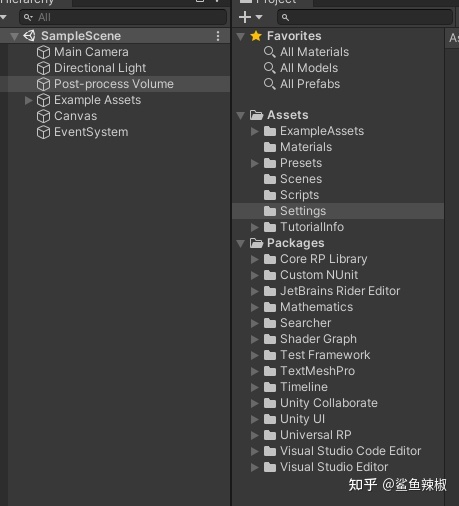Click the folder icon of Scripts
Screen dimensions: 459x506
(x=270, y=195)
